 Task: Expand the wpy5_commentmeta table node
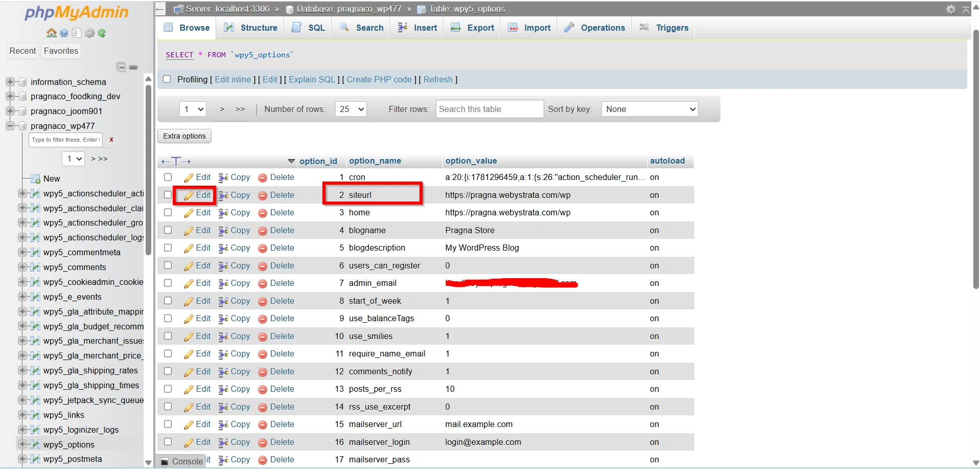point(22,252)
